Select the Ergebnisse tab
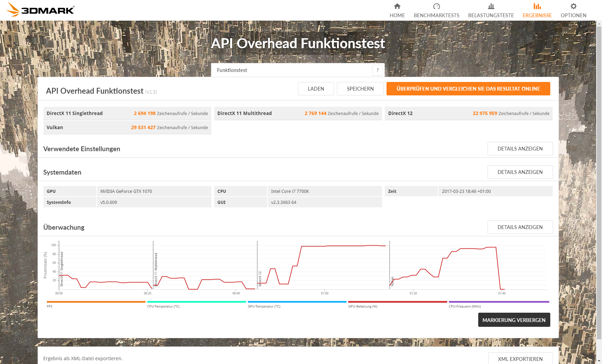The image size is (602, 364). [537, 10]
